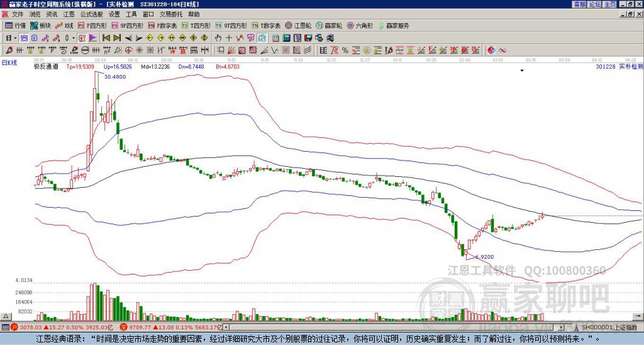Click the scrollbar left arrow at bottom
The height and width of the screenshot is (345, 644).
pyautogui.click(x=226, y=327)
